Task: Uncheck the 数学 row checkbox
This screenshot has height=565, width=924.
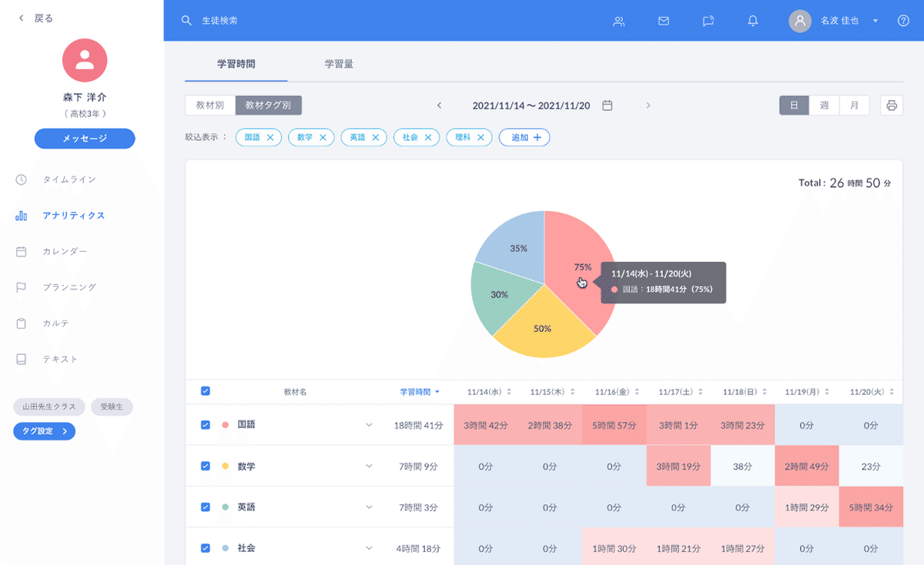Action: [x=205, y=466]
